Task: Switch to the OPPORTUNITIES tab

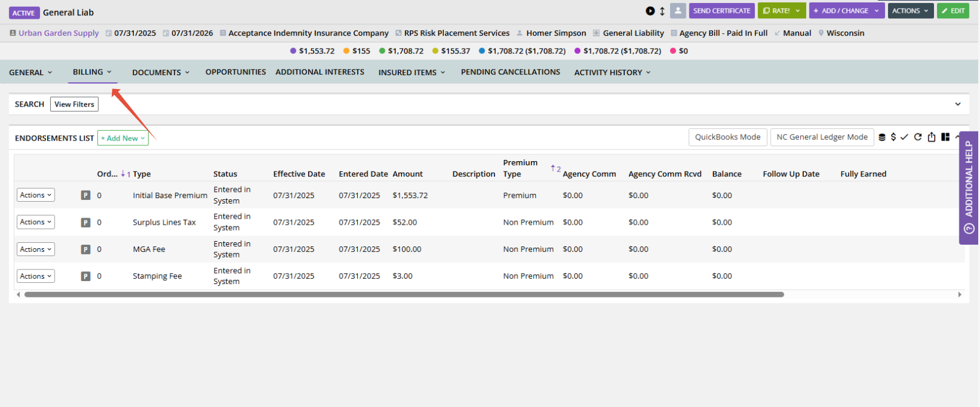Action: coord(235,72)
